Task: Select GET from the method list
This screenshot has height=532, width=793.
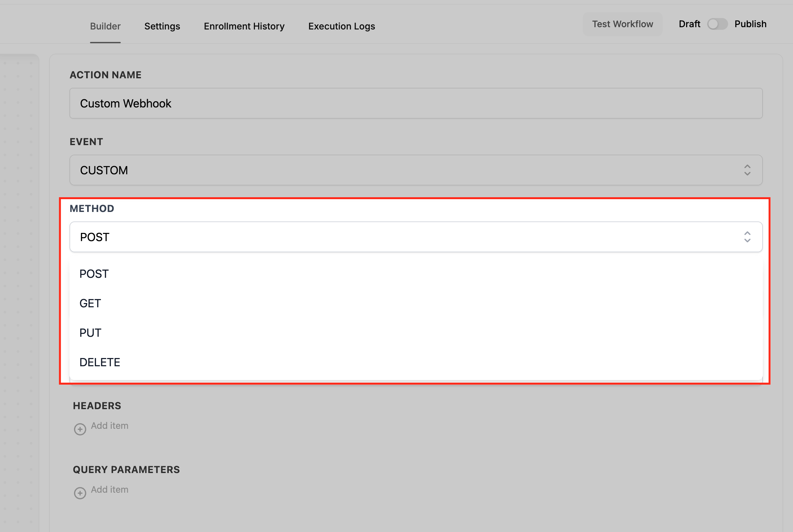Action: tap(90, 303)
